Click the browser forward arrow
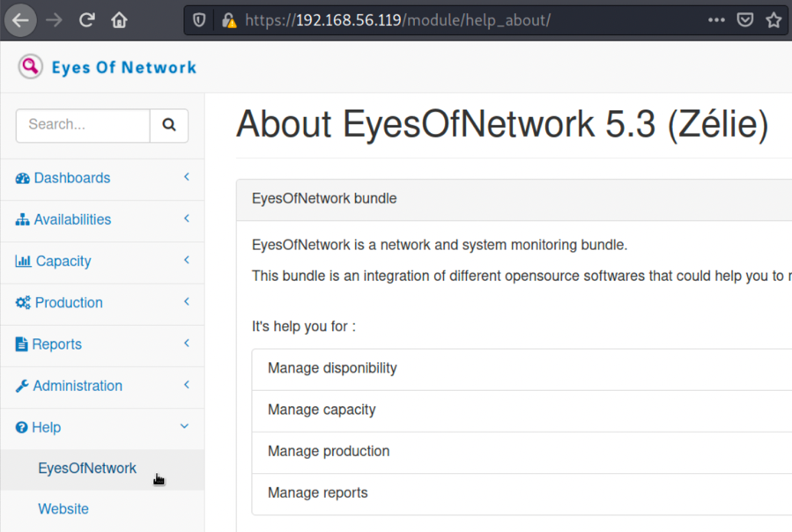The height and width of the screenshot is (532, 792). pos(54,20)
